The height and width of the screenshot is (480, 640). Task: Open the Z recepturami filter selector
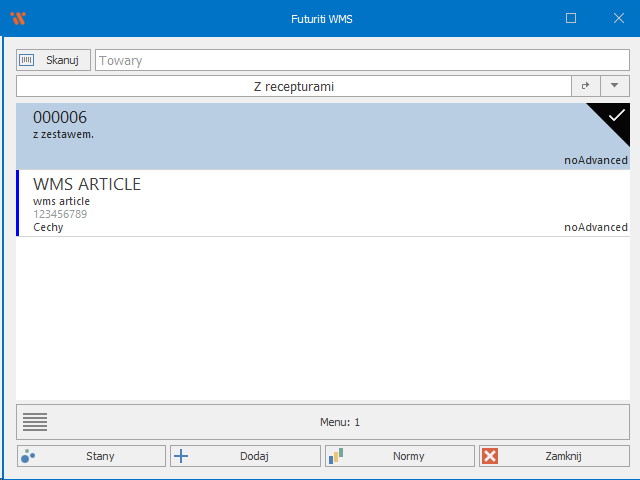293,87
